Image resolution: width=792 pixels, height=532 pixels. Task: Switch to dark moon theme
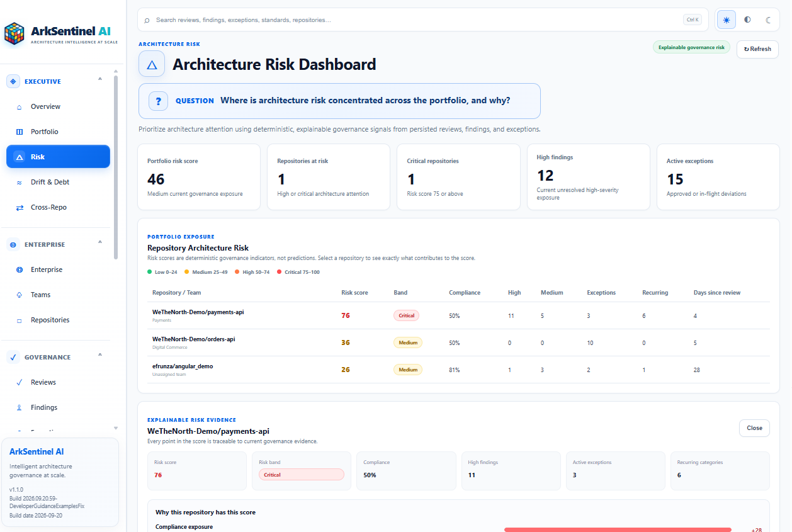click(768, 20)
